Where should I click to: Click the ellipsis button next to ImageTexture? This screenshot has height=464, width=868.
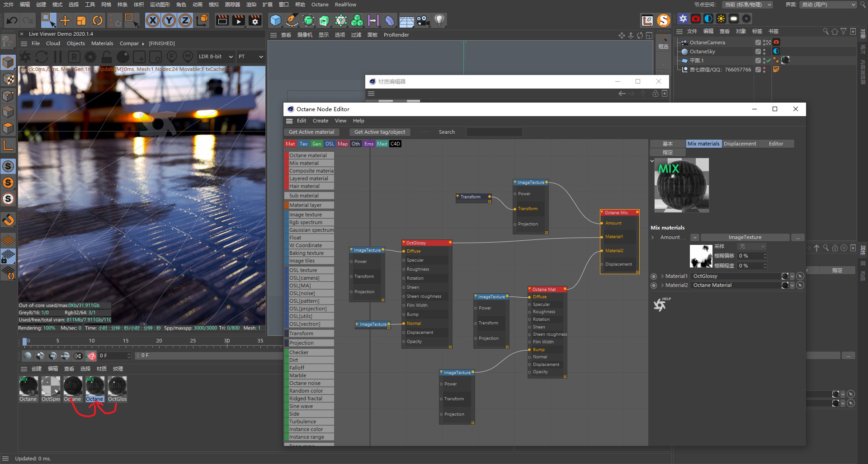click(x=798, y=237)
